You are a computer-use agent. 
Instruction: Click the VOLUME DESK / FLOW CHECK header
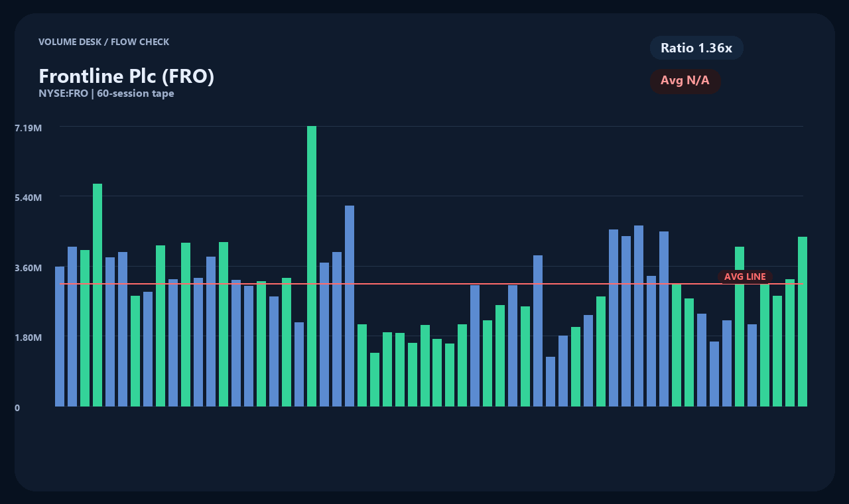coord(103,42)
